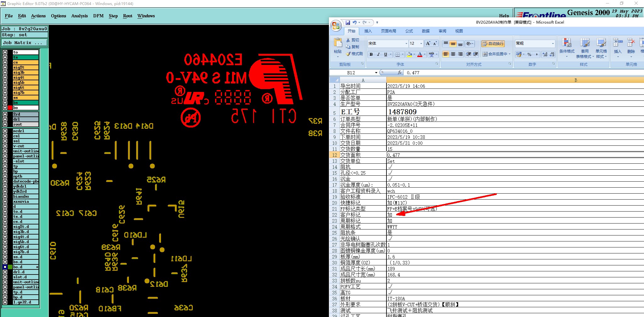This screenshot has width=644, height=317.
Task: Select the datecode-pb layer name
Action: [x=26, y=181]
